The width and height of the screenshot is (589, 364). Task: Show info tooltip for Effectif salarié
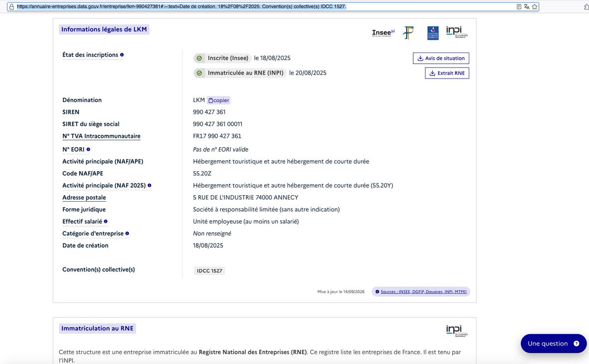pos(106,222)
